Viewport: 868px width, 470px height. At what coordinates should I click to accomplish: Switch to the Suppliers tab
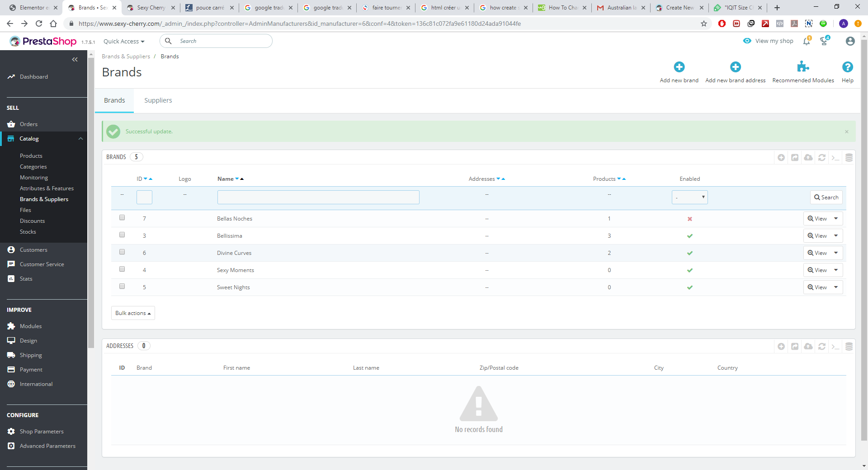[x=158, y=100]
